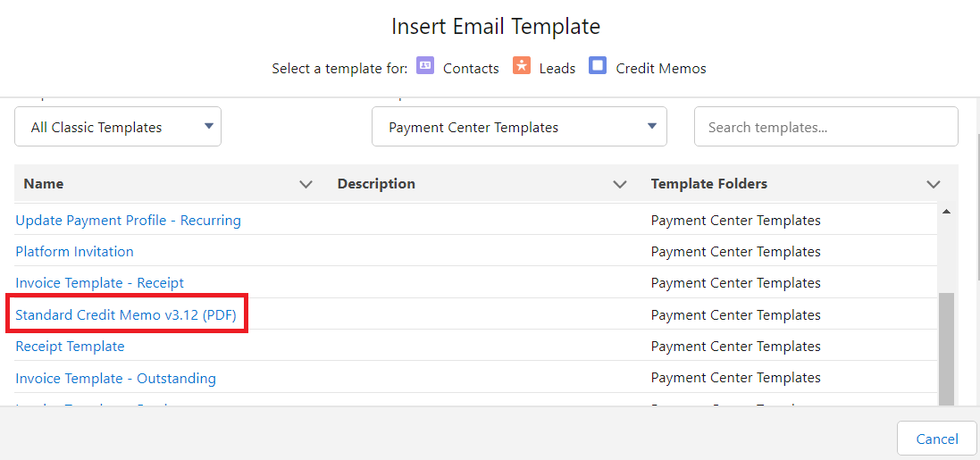Open the Payment Center Templates folder dropdown
The width and height of the screenshot is (980, 460).
pyautogui.click(x=519, y=127)
